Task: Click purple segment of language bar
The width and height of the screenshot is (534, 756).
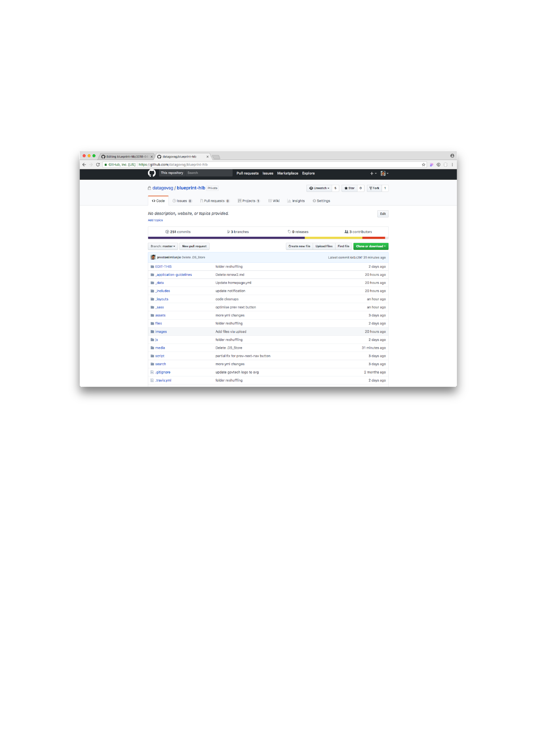Action: click(x=226, y=238)
